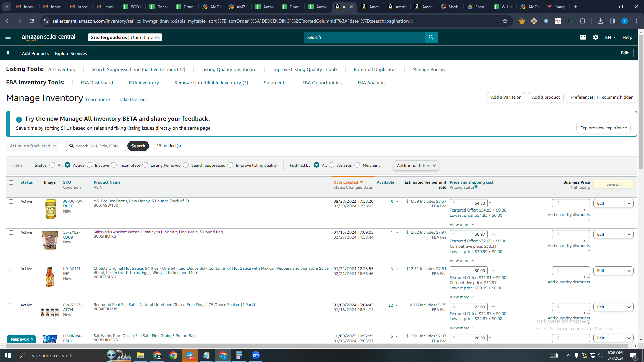
Task: Edit the 54.80 price field
Action: [x=469, y=203]
